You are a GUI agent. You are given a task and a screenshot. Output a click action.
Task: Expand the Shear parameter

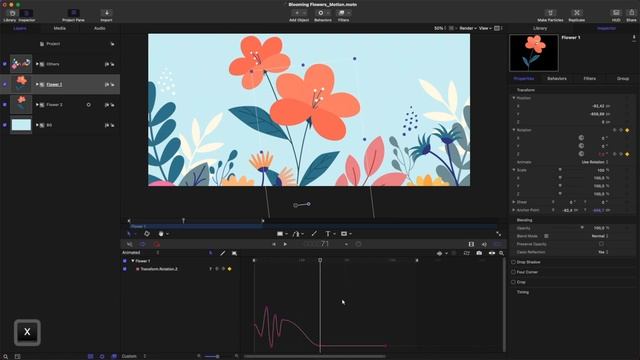[514, 202]
